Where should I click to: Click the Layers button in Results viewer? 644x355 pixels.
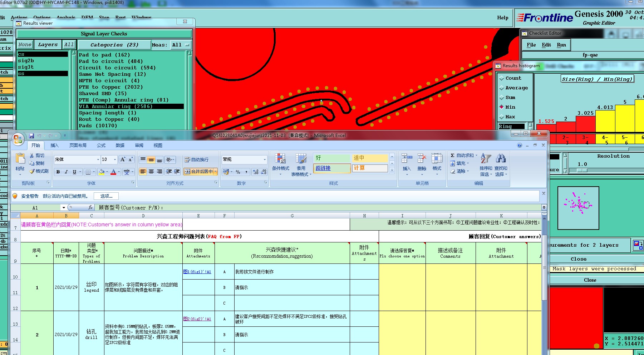coord(48,45)
